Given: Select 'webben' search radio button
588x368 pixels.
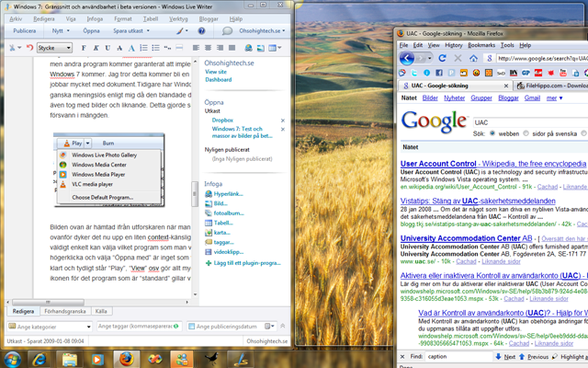Looking at the screenshot, I should coord(492,133).
